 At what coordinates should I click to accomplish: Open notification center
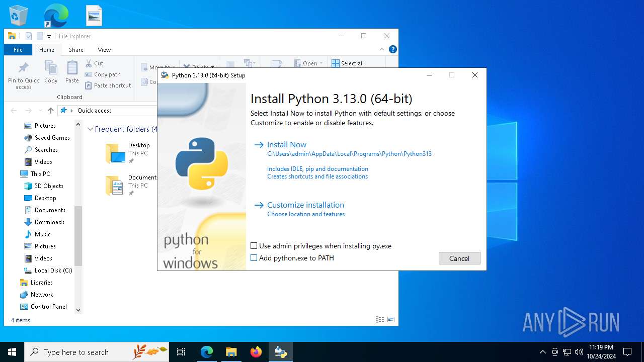click(627, 352)
